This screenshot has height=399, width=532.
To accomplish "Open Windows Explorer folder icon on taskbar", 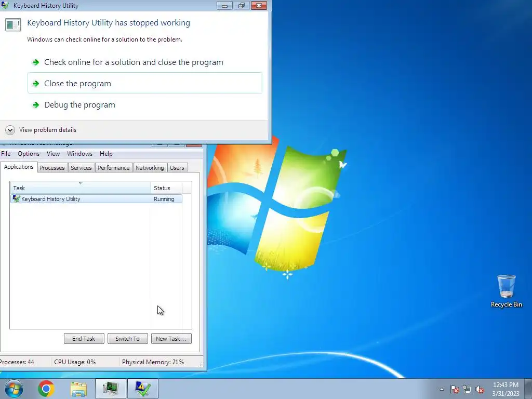I will pyautogui.click(x=78, y=389).
